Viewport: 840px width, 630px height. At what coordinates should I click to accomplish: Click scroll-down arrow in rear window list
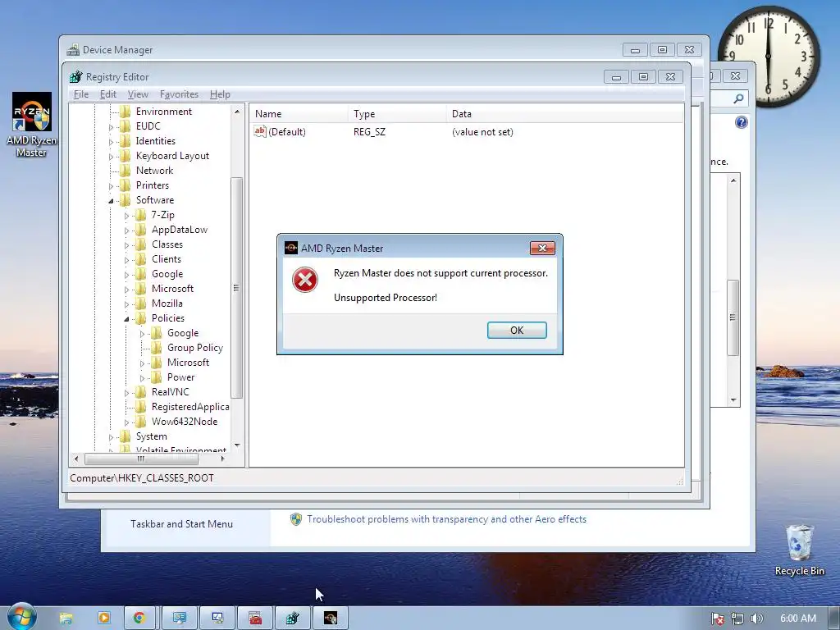(733, 400)
